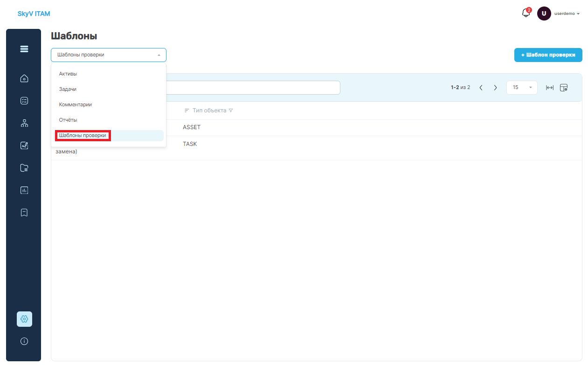Open the tasks checklist icon in the sidebar
The width and height of the screenshot is (588, 365).
[24, 101]
